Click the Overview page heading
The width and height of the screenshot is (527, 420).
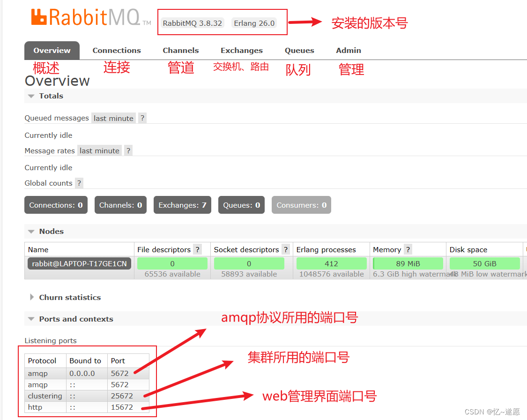coord(57,81)
